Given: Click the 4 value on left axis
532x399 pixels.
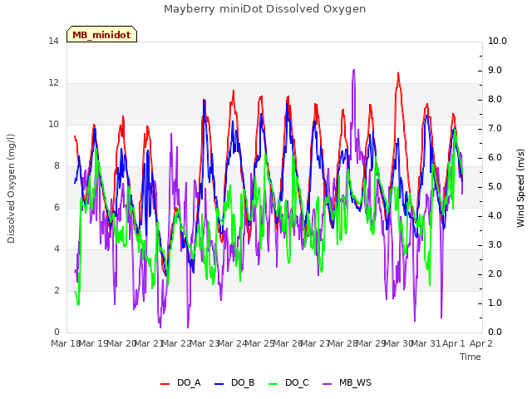Looking at the screenshot, I should click(x=57, y=249).
